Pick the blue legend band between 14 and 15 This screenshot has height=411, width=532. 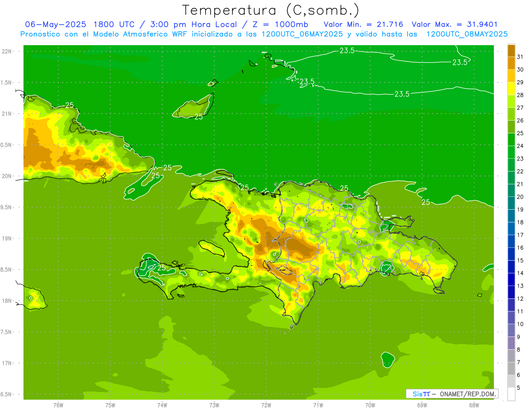coord(511,267)
